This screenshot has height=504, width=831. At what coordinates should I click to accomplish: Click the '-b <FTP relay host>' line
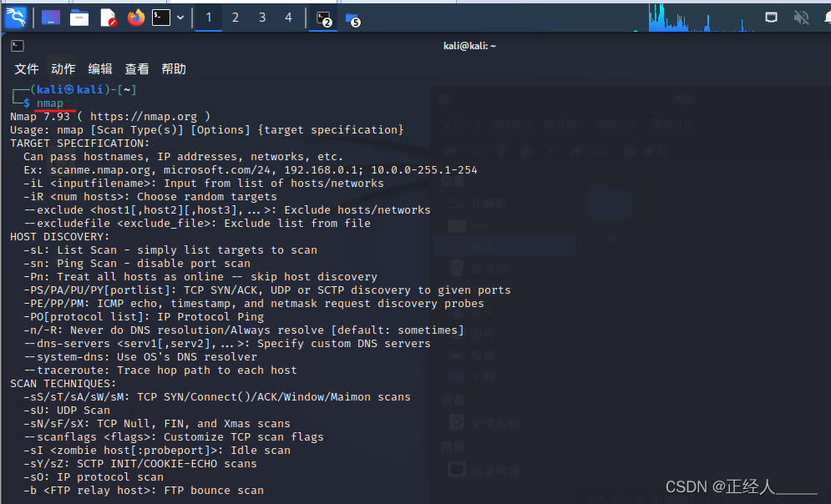144,491
